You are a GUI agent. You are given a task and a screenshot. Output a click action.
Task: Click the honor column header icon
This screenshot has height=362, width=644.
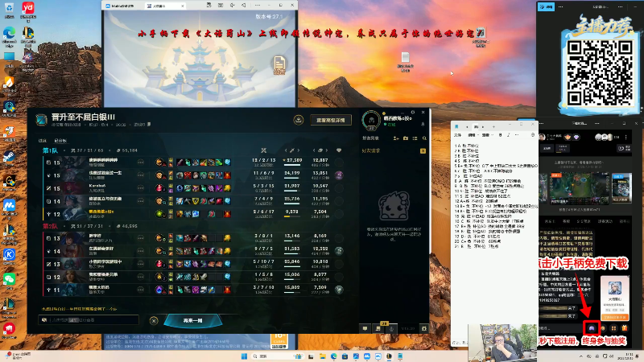(339, 150)
